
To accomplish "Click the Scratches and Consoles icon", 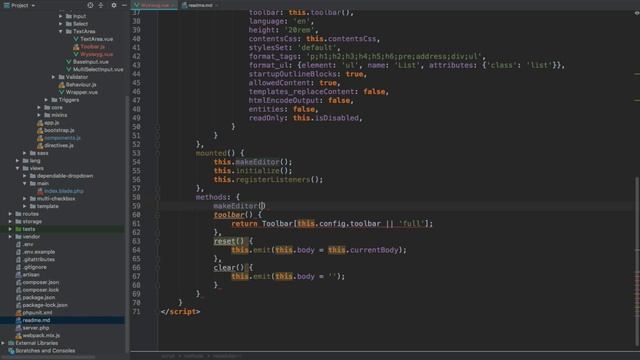I will (x=11, y=351).
